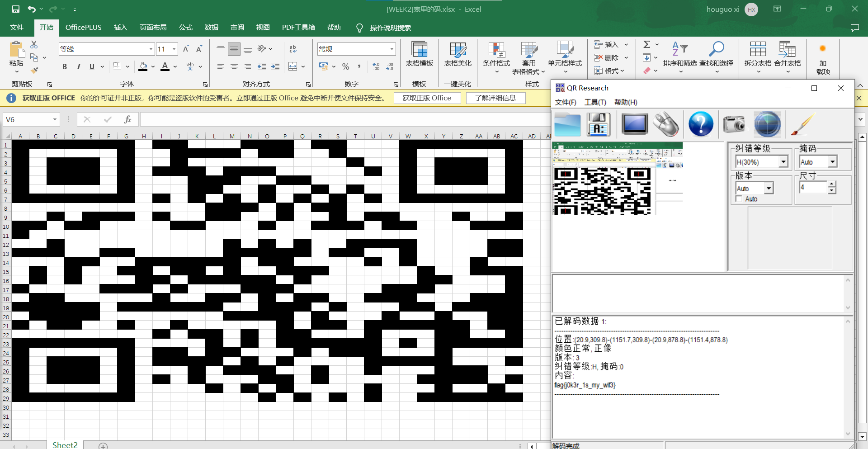This screenshot has height=449, width=868.
Task: Insert function with the fx icon
Action: click(x=128, y=119)
